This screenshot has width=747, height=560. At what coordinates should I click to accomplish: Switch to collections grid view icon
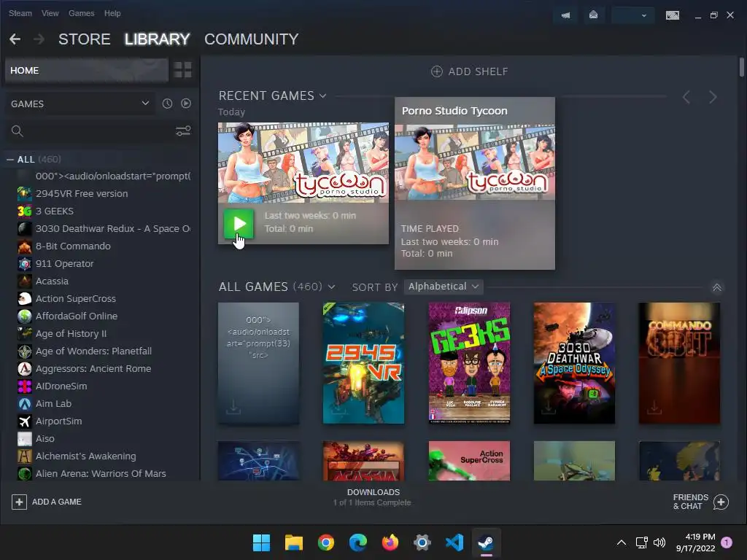(182, 70)
